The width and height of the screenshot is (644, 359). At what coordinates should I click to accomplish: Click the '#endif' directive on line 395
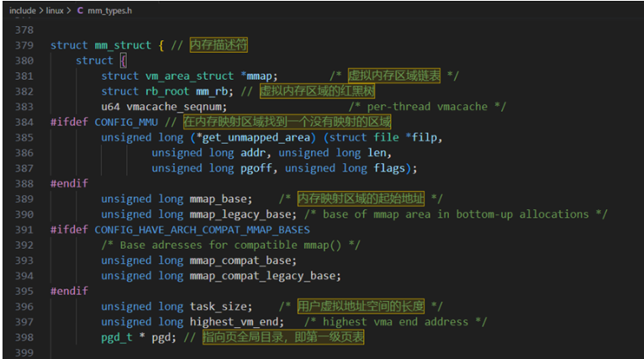(69, 291)
